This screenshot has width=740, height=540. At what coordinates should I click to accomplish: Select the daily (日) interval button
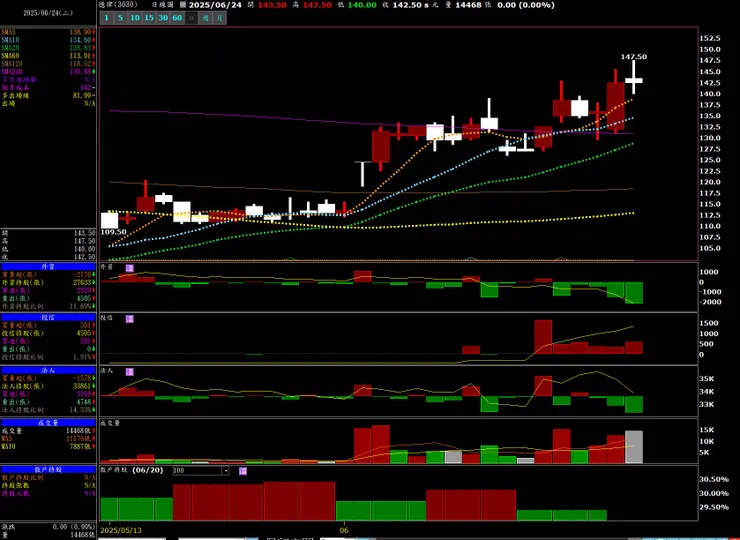[x=191, y=18]
